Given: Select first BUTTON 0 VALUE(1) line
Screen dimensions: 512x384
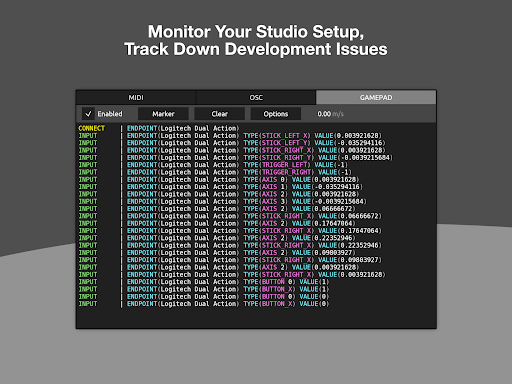Looking at the screenshot, I should click(204, 282).
